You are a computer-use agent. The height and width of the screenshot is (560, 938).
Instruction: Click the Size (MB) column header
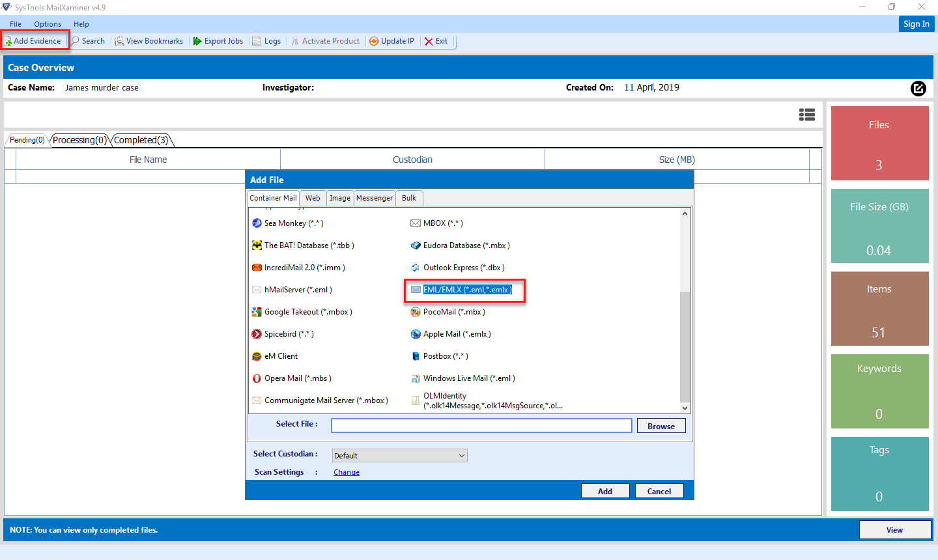677,160
